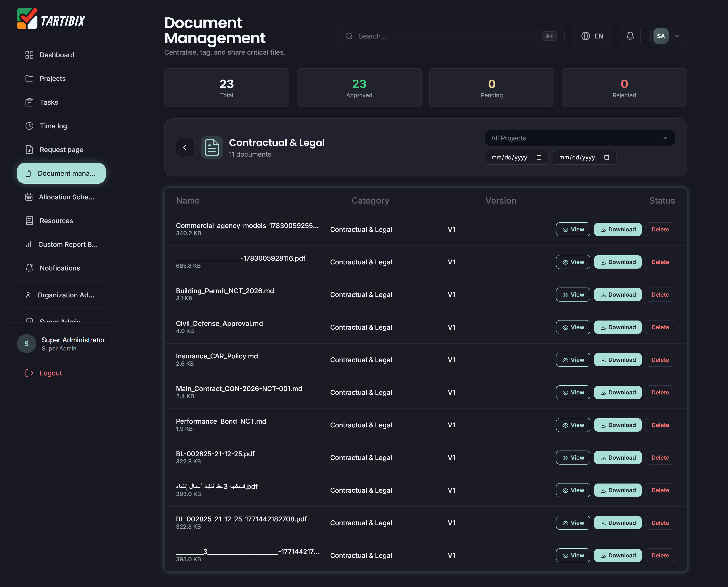Download Insurance_CAR_Policy.md

618,360
